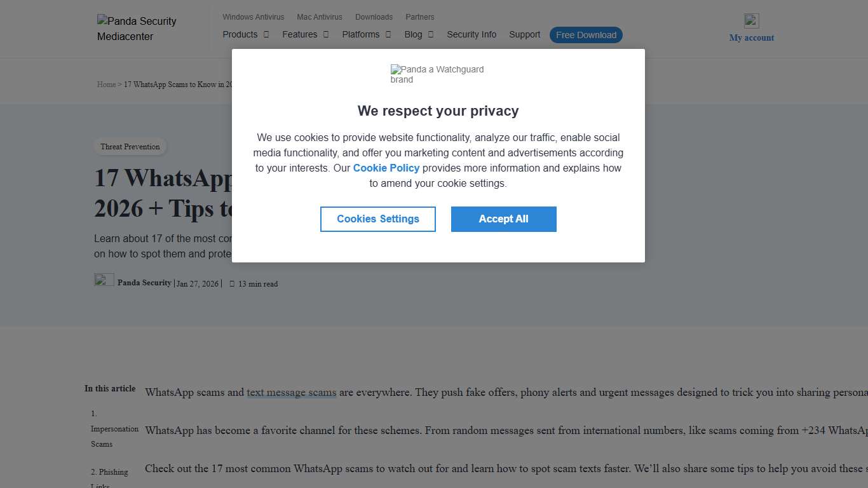Follow the text message scams link

(291, 393)
